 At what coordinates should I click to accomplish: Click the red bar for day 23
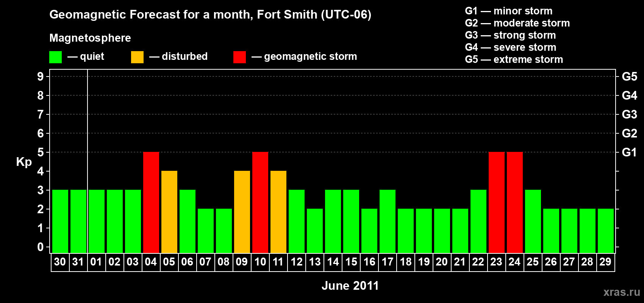point(497,203)
